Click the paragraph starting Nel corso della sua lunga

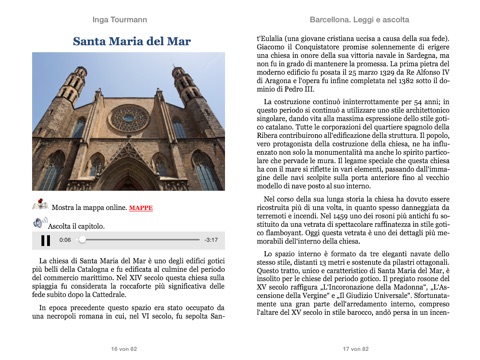(x=353, y=220)
